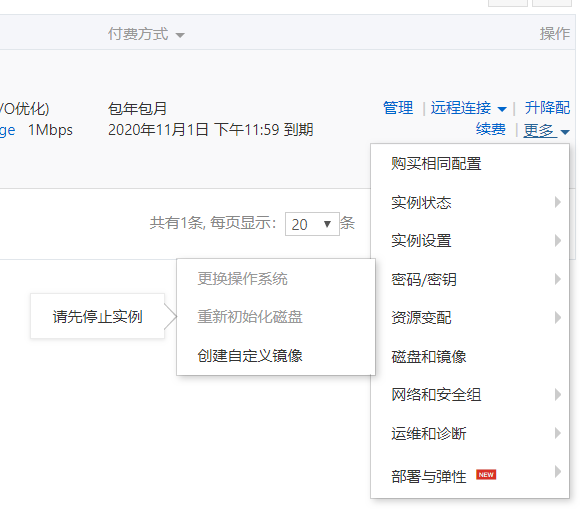Screen dimensions: 581x527
Task: Click the 请先停止实例 tooltip
Action: 97,316
